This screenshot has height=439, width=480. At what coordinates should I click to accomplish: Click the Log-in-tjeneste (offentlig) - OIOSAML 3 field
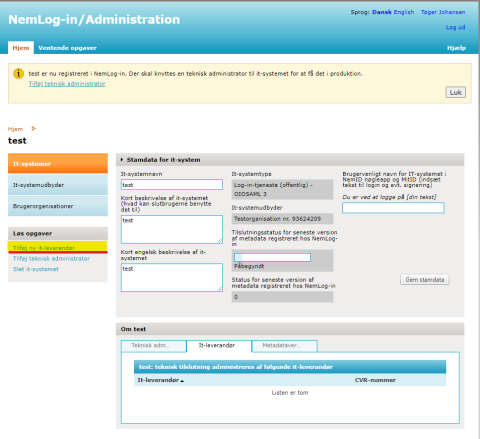click(x=282, y=189)
